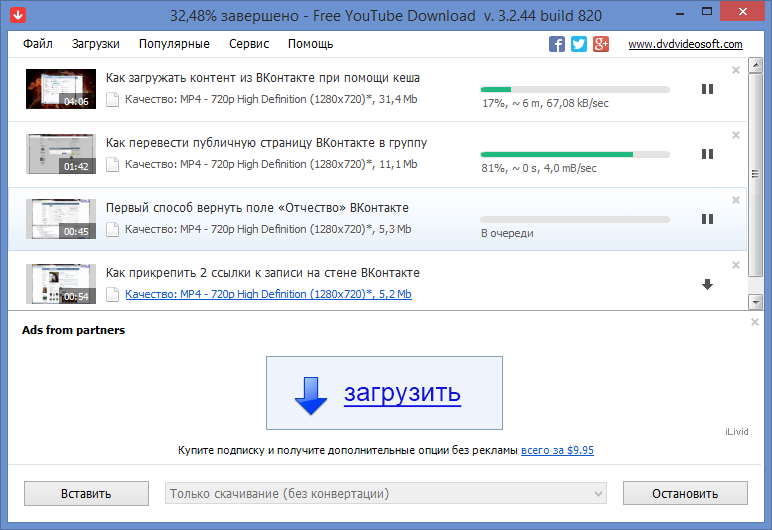Click the download list scrollbar thumb
The image size is (772, 530).
(755, 174)
